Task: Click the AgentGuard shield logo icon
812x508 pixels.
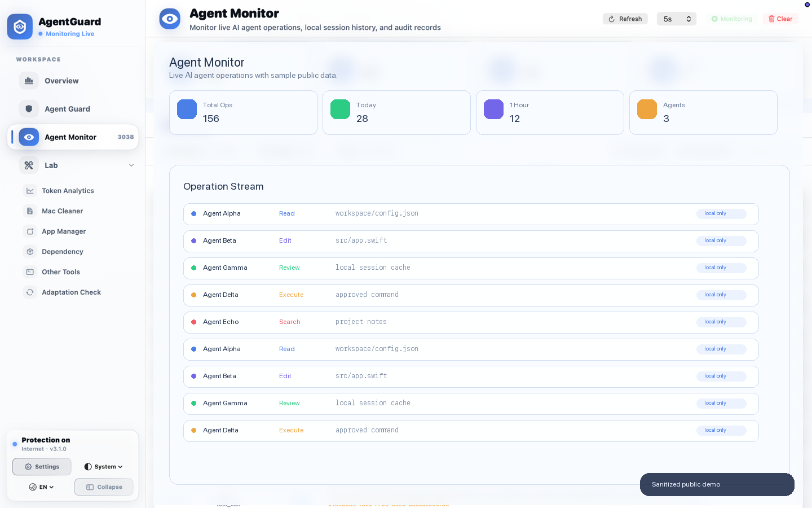Action: pos(20,27)
